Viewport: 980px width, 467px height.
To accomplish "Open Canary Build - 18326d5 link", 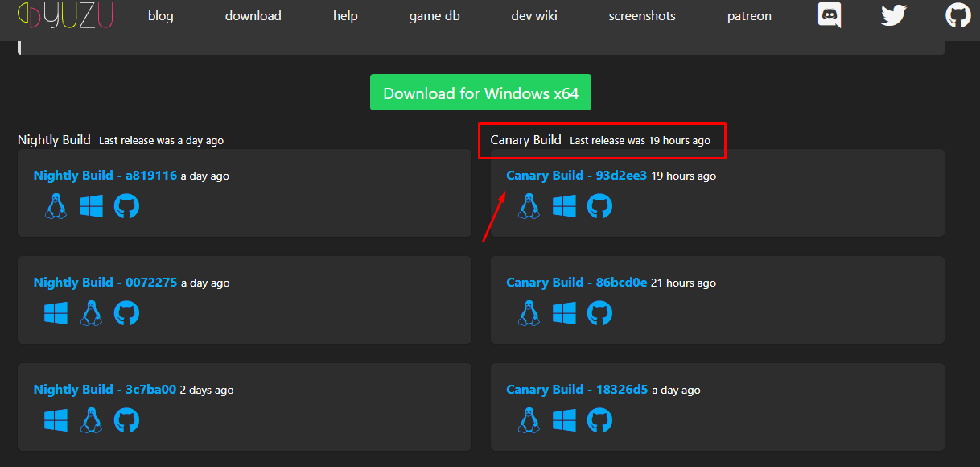I will pyautogui.click(x=577, y=390).
